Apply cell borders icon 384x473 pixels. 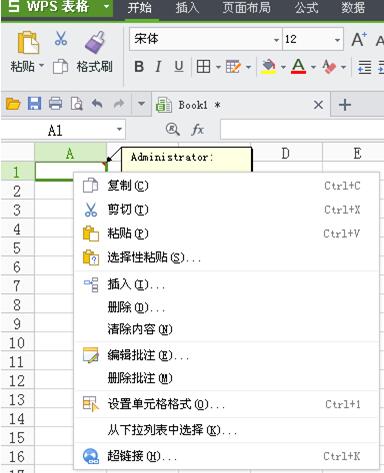[x=203, y=67]
